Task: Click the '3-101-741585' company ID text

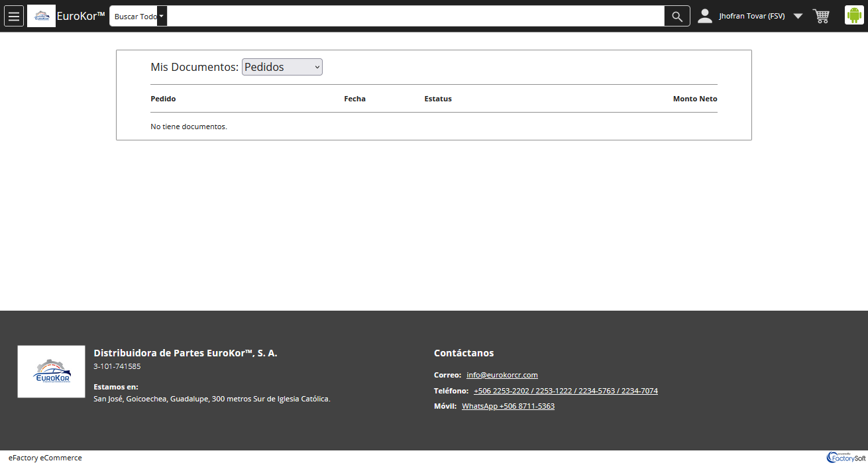Action: click(117, 366)
